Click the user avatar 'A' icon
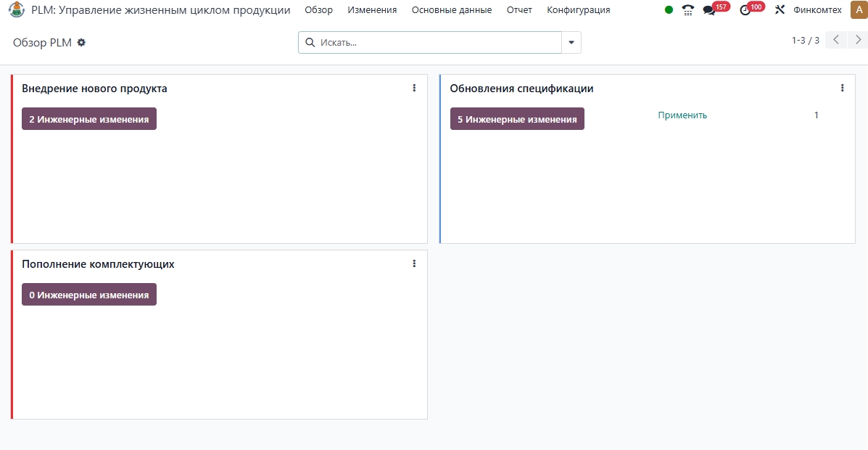 [858, 10]
